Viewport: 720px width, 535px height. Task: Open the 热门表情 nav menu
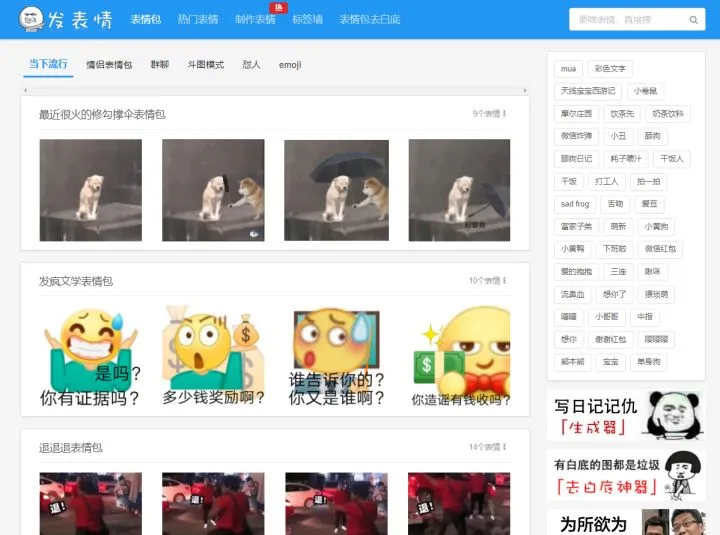click(x=197, y=20)
